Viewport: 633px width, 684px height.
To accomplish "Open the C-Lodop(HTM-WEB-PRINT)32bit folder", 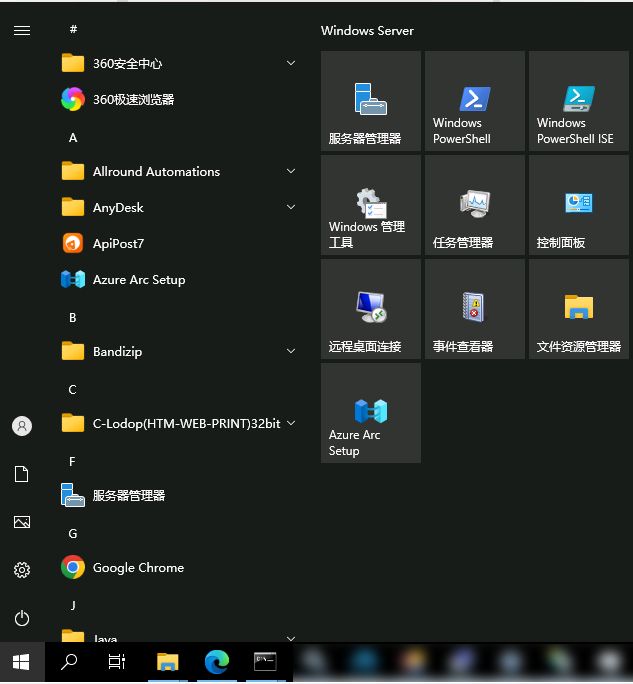I will [x=179, y=424].
